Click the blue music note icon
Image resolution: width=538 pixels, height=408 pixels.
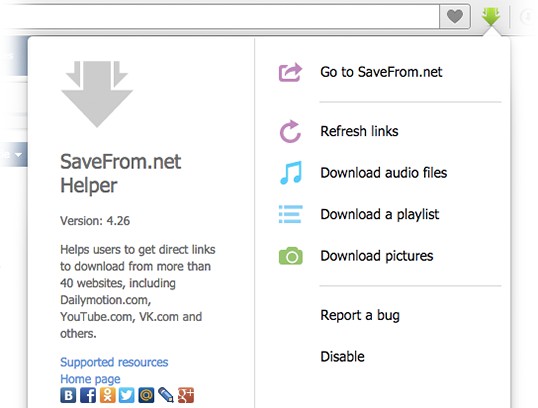point(291,173)
